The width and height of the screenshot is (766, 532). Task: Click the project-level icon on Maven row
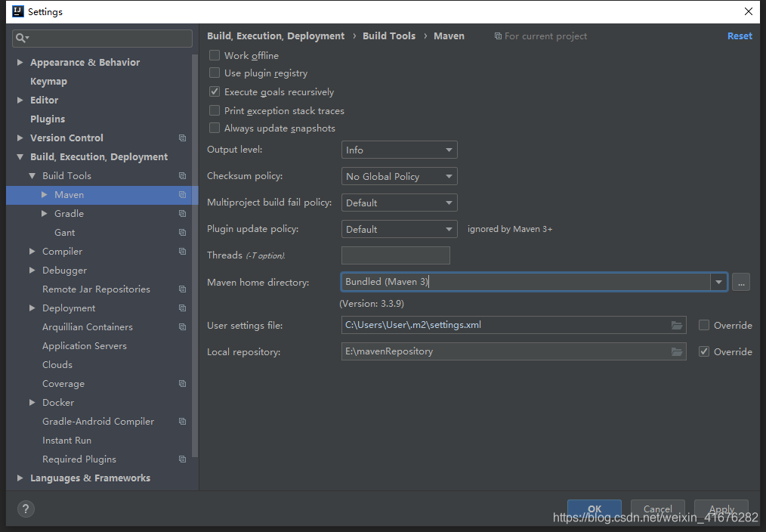tap(182, 195)
